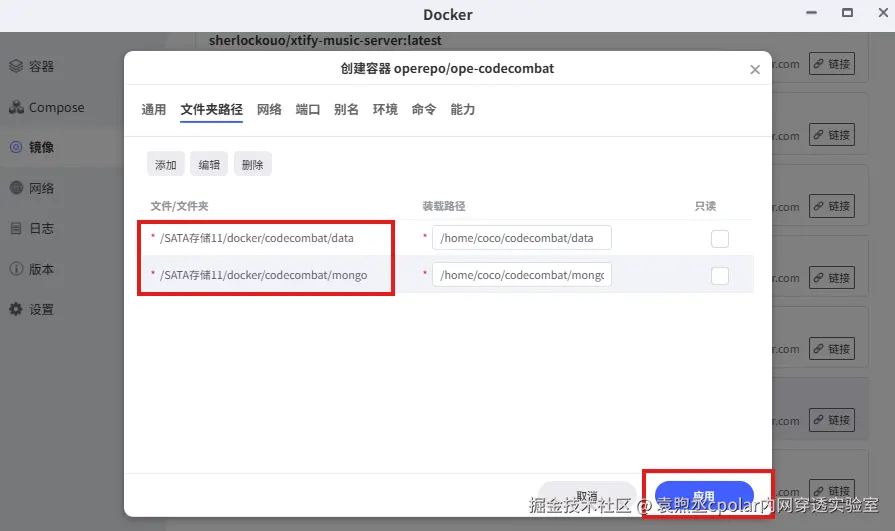Click the 删除 button
Viewport: 895px width, 531px height.
252,164
